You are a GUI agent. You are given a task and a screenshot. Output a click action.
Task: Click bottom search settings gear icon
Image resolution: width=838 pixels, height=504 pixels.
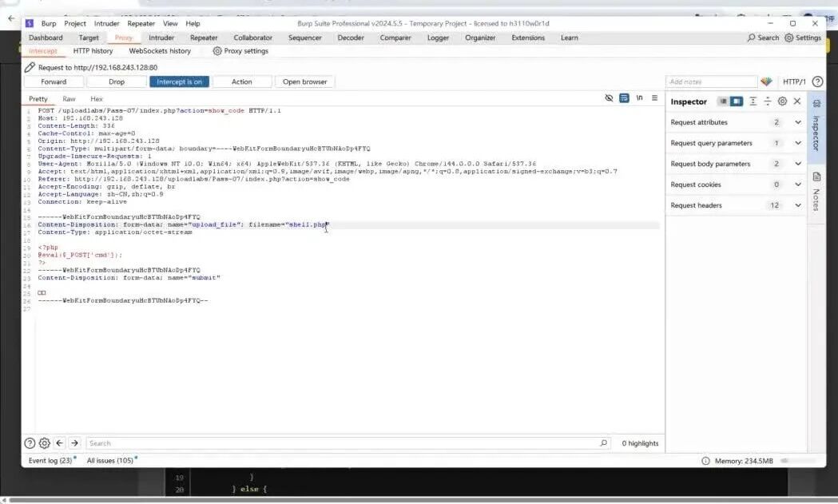(x=45, y=443)
